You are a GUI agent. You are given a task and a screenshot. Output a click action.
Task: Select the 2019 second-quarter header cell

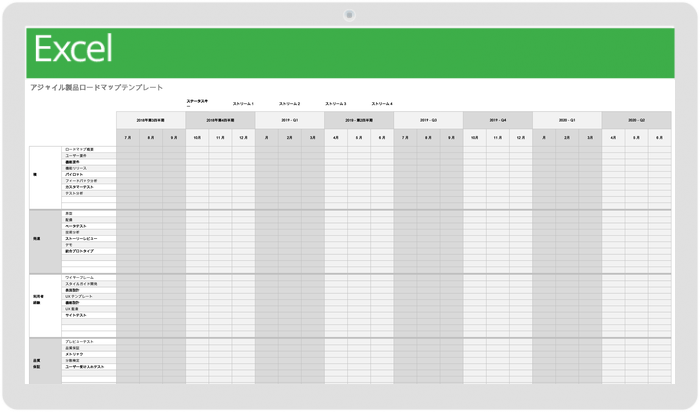pos(359,120)
